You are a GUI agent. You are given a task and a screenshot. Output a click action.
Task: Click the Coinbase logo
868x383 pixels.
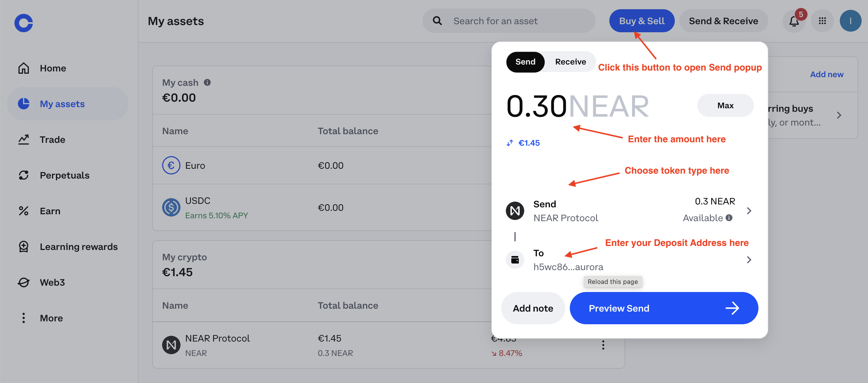23,22
